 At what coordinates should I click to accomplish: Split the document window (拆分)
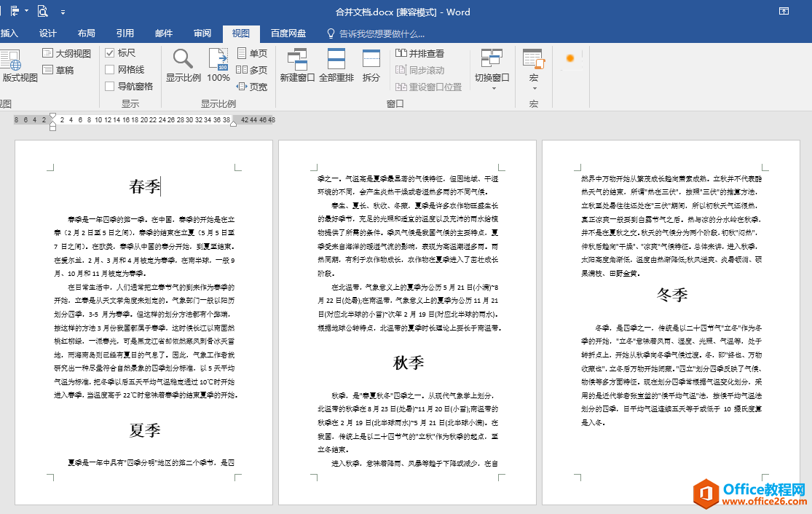click(x=371, y=66)
